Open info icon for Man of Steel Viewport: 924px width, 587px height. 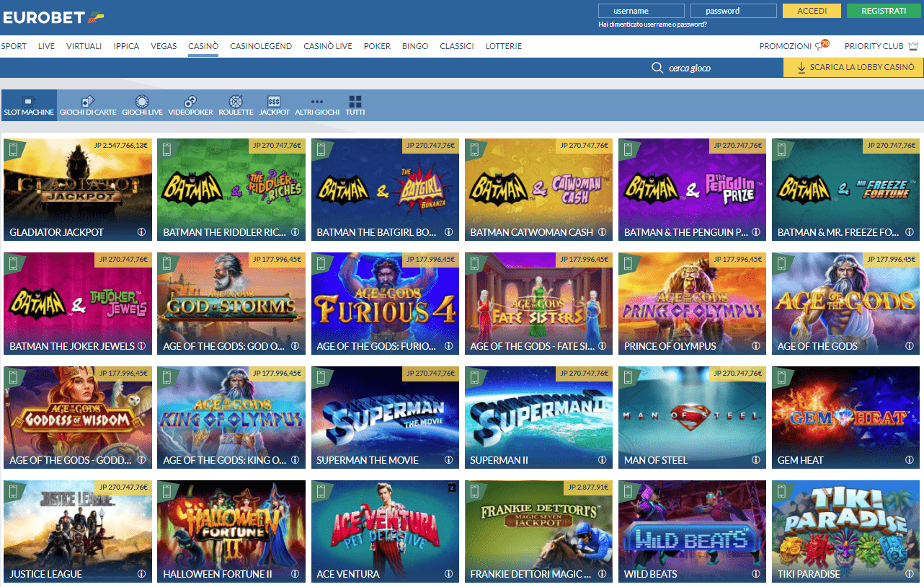[x=756, y=460]
